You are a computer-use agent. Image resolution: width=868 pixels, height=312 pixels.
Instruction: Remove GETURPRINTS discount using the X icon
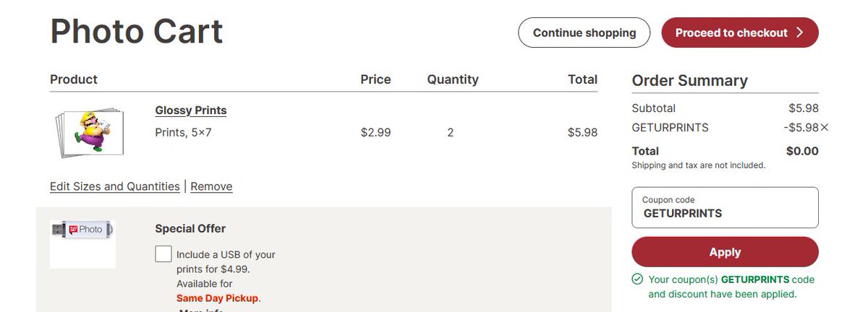click(x=825, y=128)
